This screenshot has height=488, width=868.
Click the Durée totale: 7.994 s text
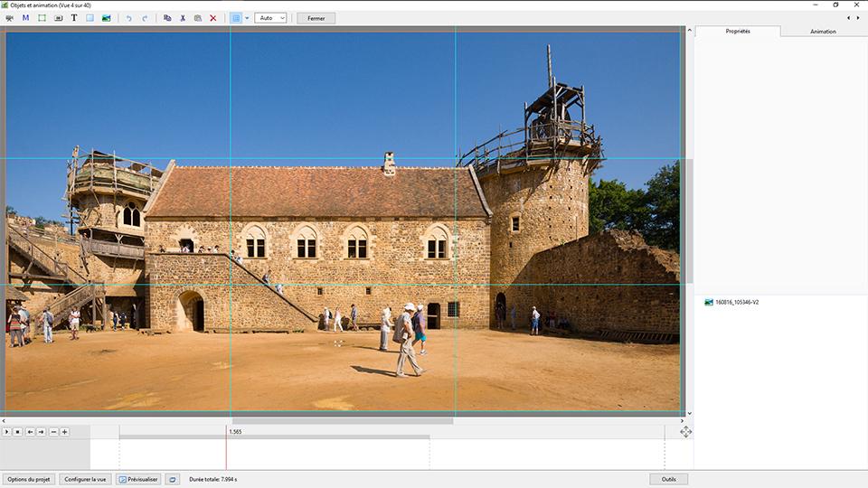click(213, 479)
